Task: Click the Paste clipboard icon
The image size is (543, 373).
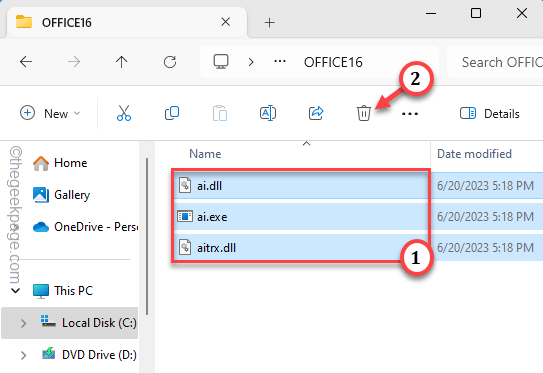Action: click(x=220, y=113)
